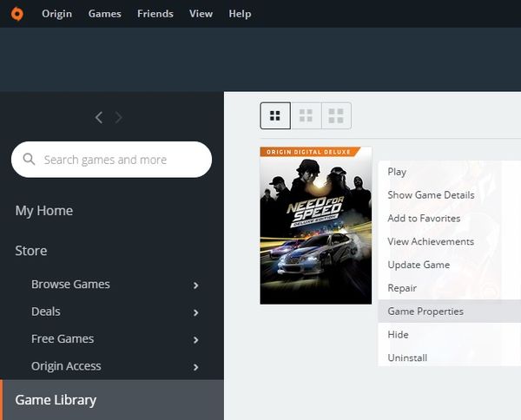Screen dimensions: 521x420
Task: Select Game Properties from context menu
Action: point(425,312)
